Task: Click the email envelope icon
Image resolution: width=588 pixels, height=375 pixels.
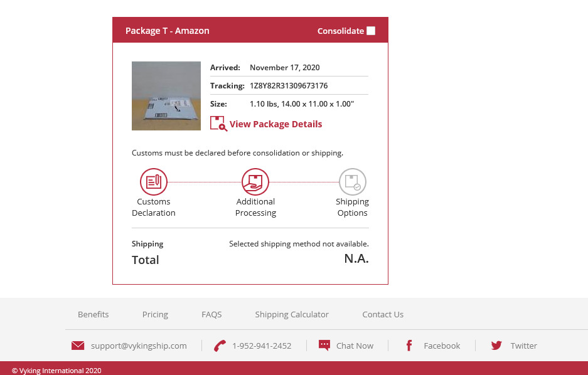Action: tap(78, 346)
